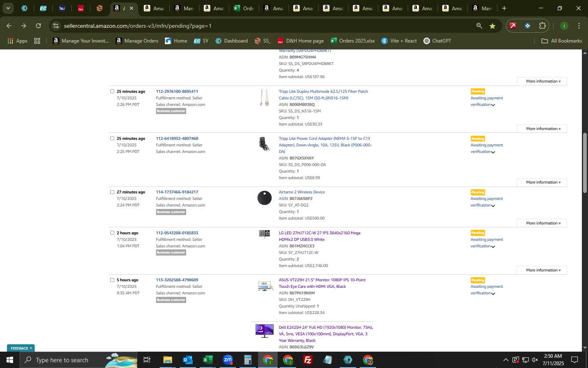The width and height of the screenshot is (588, 368).
Task: Open the browser zoom magnifier icon
Action: click(479, 26)
